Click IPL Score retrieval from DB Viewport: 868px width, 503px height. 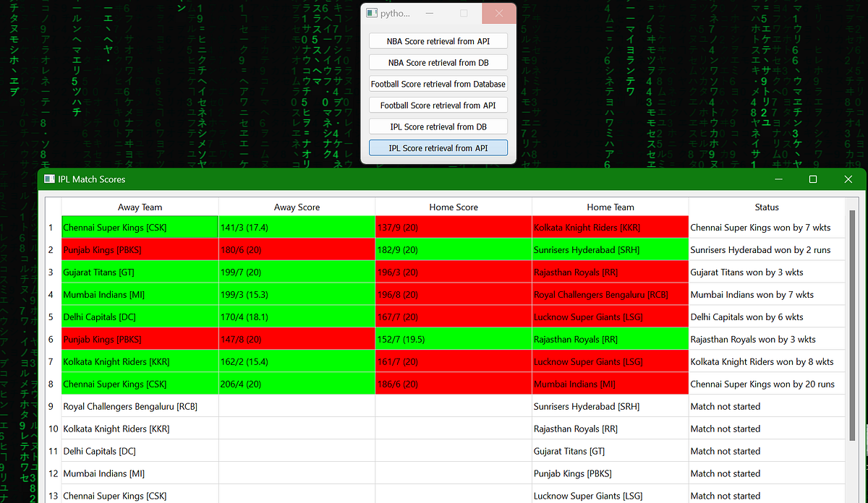point(438,126)
